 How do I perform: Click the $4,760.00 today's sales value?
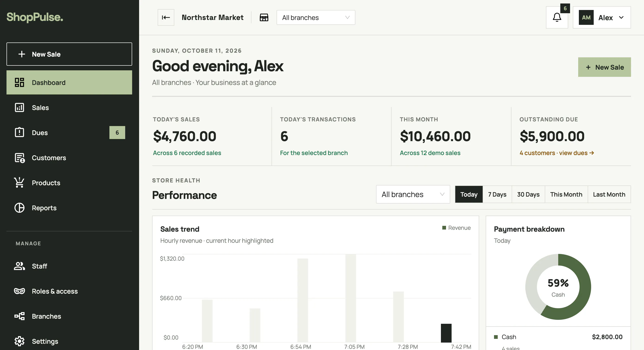pos(185,136)
